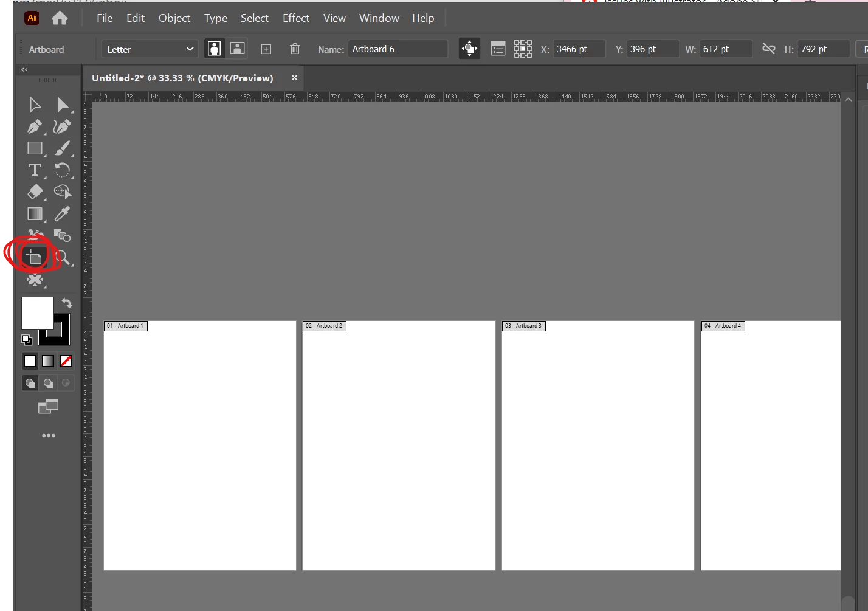
Task: Toggle constrain width and height link
Action: [x=769, y=49]
